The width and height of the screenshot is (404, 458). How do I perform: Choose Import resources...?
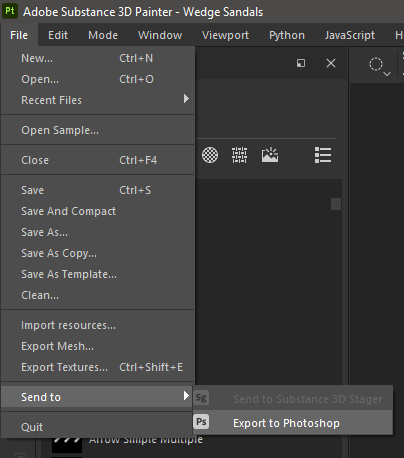point(98,325)
